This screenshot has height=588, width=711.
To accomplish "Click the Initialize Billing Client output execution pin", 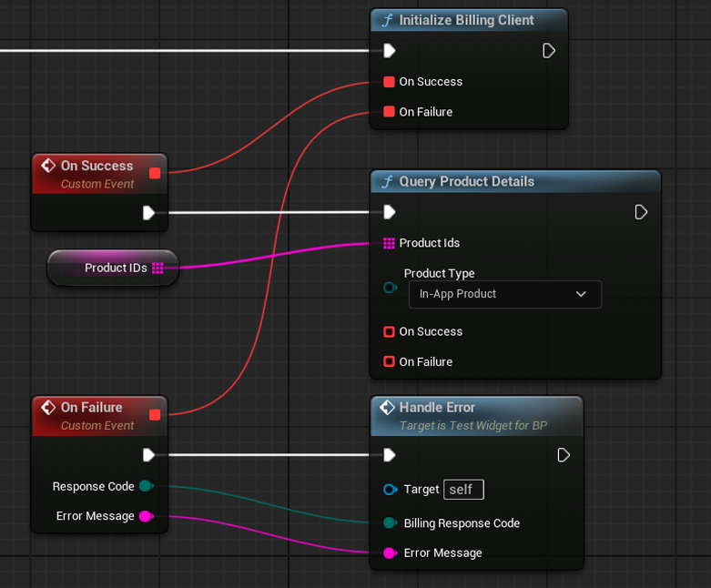I will (x=548, y=51).
